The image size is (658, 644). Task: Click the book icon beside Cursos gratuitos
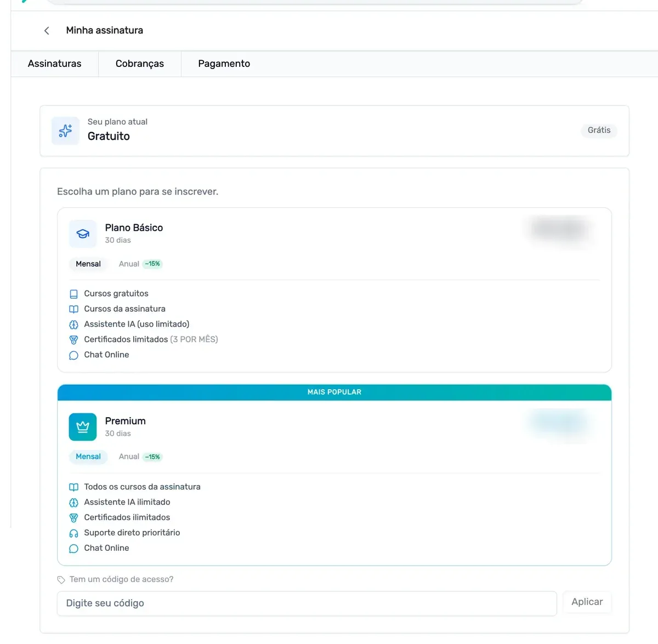(73, 294)
